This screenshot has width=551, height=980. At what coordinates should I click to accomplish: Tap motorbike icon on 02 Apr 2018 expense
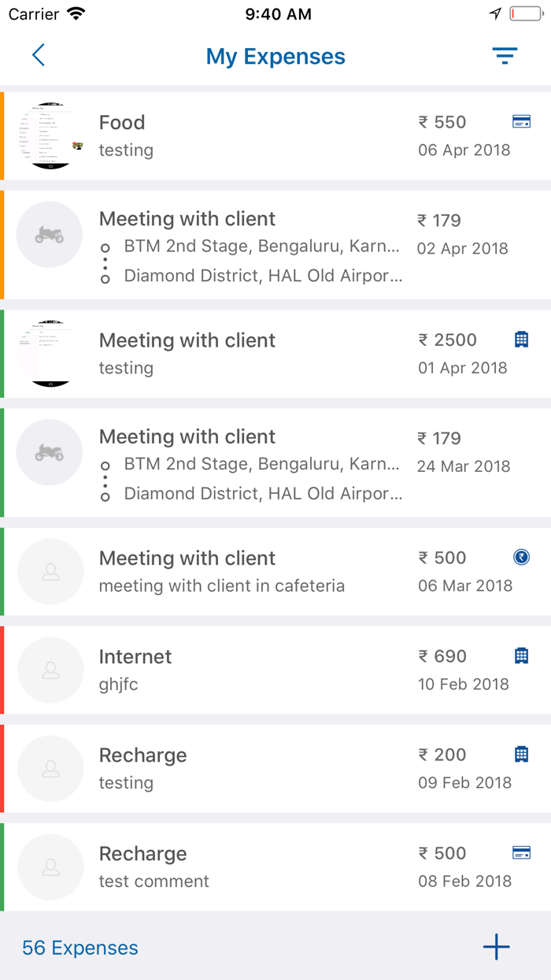[x=50, y=234]
